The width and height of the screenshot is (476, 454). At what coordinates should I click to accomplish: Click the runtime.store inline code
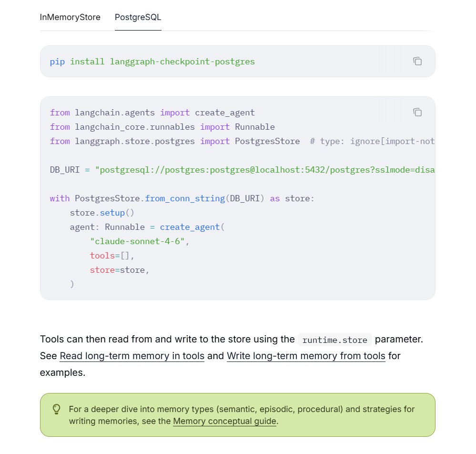(x=335, y=340)
